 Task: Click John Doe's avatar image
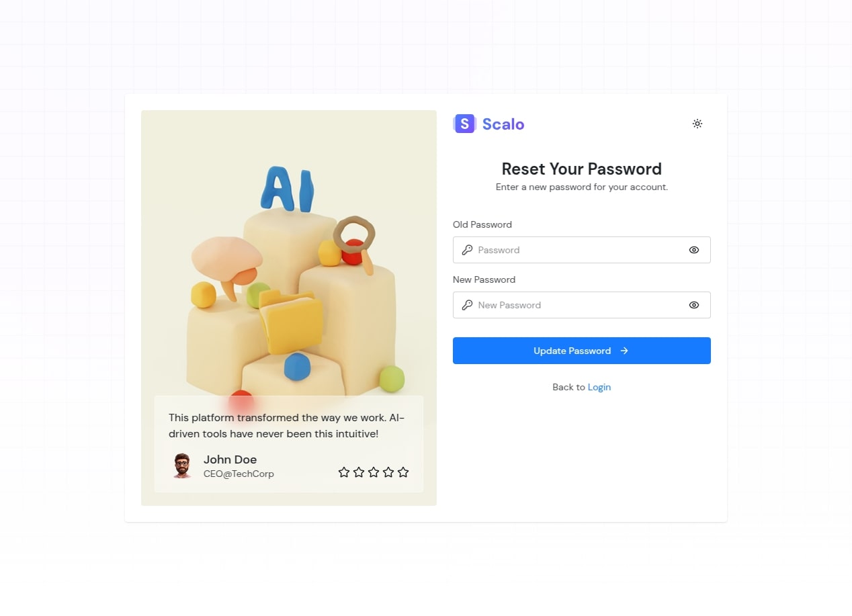click(182, 466)
